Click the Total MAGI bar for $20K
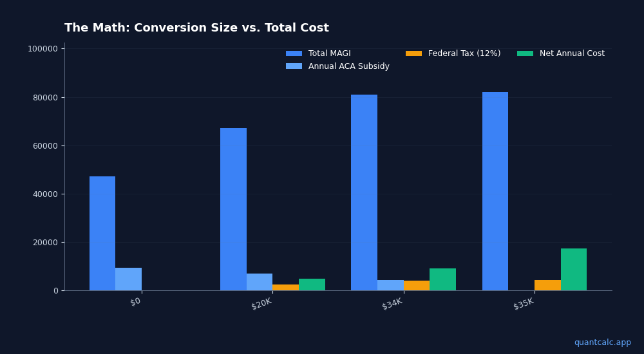 (x=233, y=209)
